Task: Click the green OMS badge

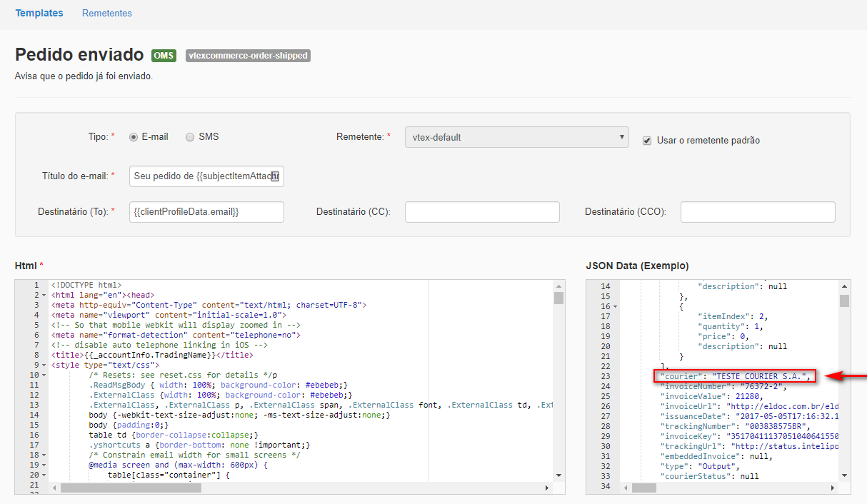Action: click(164, 55)
